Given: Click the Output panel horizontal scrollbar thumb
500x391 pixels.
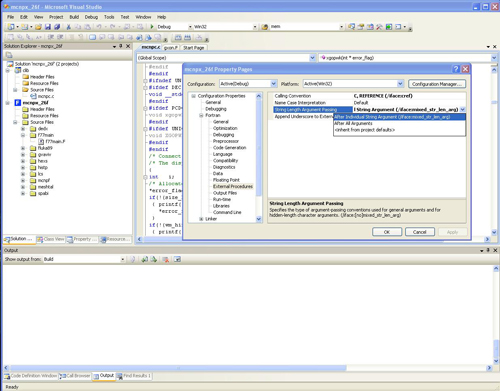Looking at the screenshot, I should 178,368.
